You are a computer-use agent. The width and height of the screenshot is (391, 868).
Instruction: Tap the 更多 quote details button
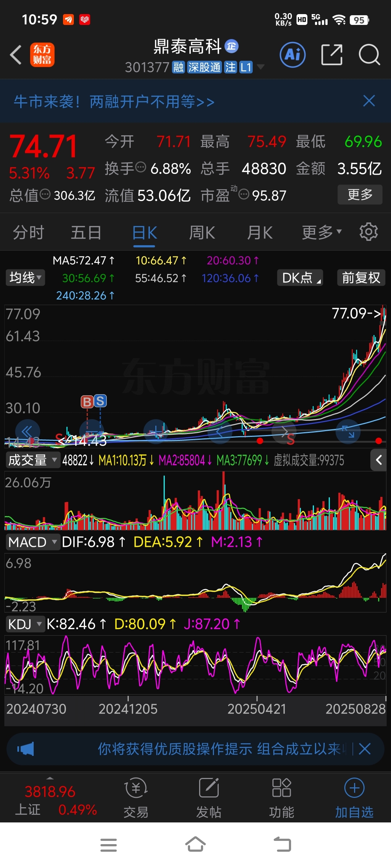click(x=360, y=195)
